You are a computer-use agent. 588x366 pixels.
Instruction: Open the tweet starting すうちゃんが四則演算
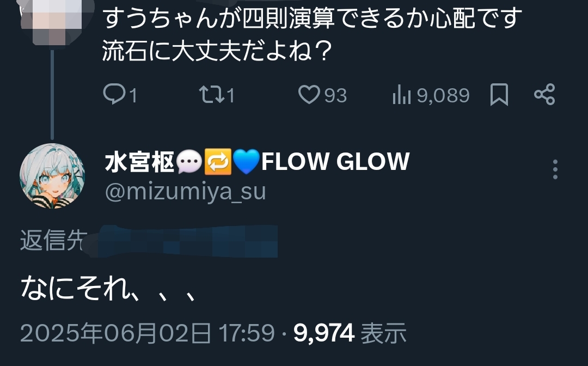[312, 34]
